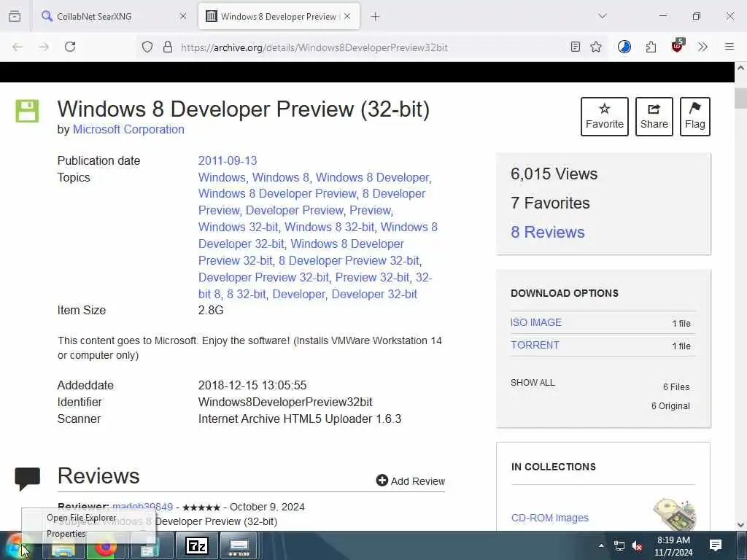This screenshot has width=747, height=560.
Task: Select the Windows 8 Developer Preview tab
Action: (x=279, y=16)
